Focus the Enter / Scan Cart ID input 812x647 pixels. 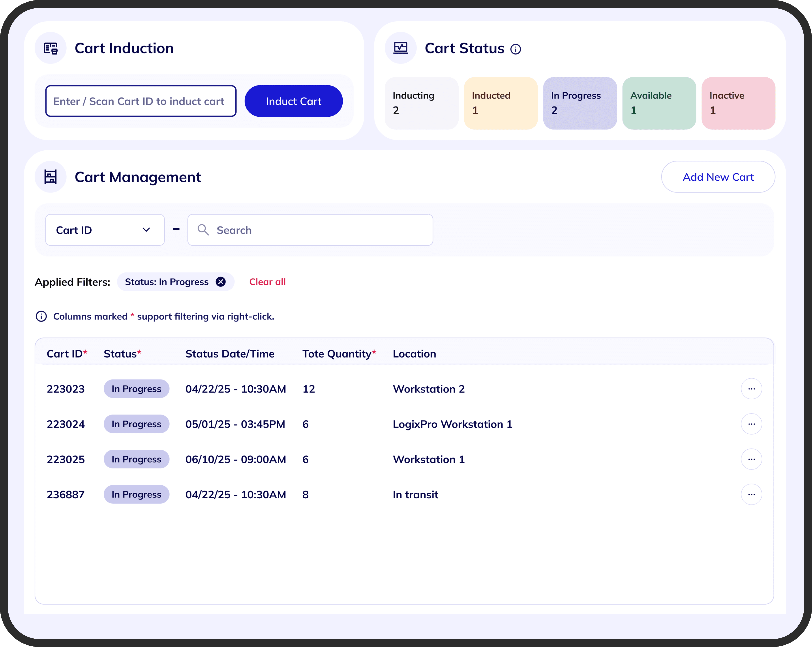(141, 101)
